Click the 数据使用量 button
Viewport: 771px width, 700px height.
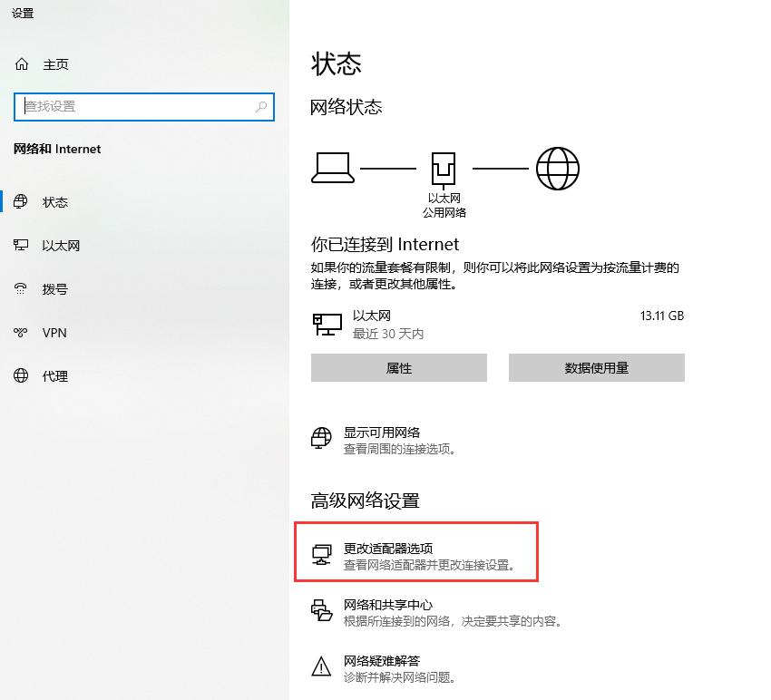pos(597,368)
